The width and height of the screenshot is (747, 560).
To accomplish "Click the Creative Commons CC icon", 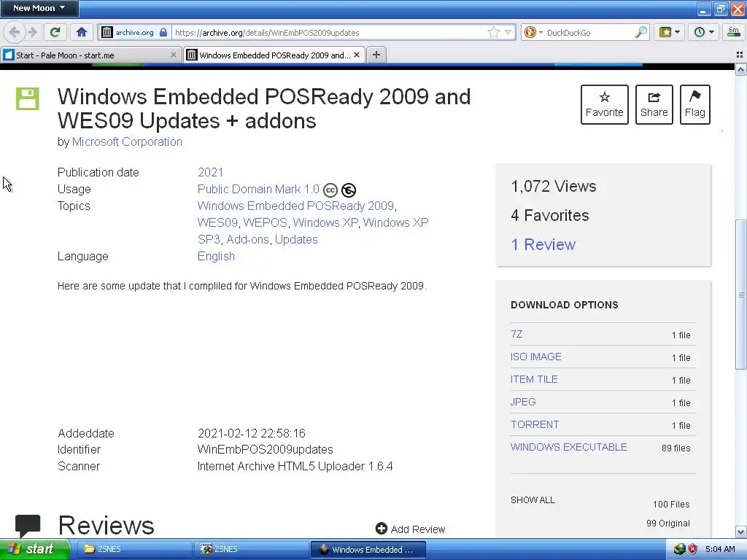I will 330,190.
